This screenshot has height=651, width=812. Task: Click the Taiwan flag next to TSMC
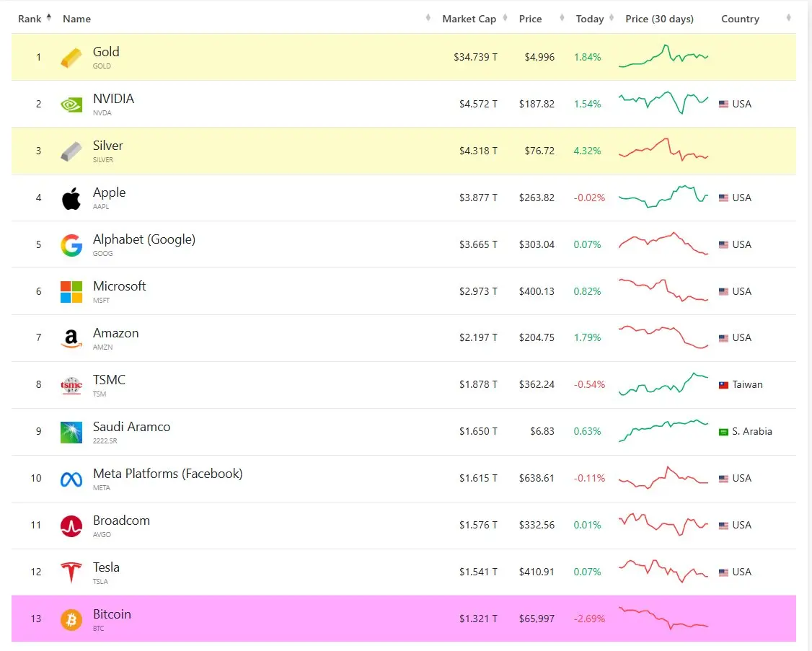tap(724, 385)
